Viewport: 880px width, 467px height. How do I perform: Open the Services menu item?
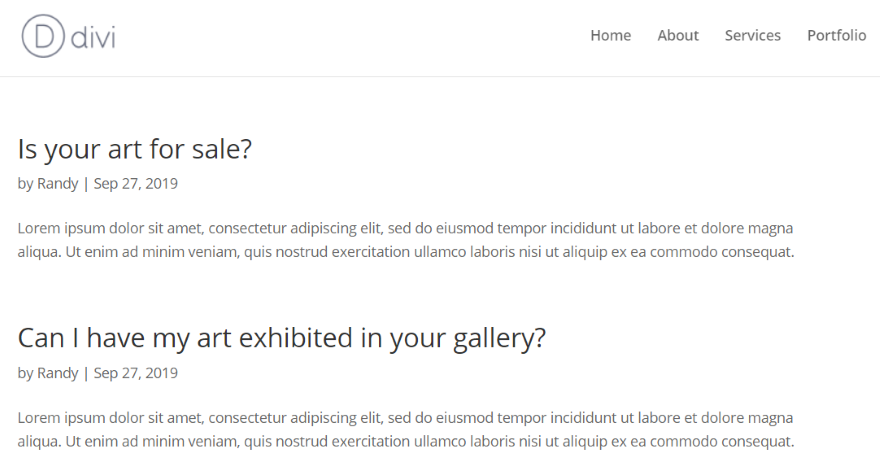pyautogui.click(x=752, y=36)
